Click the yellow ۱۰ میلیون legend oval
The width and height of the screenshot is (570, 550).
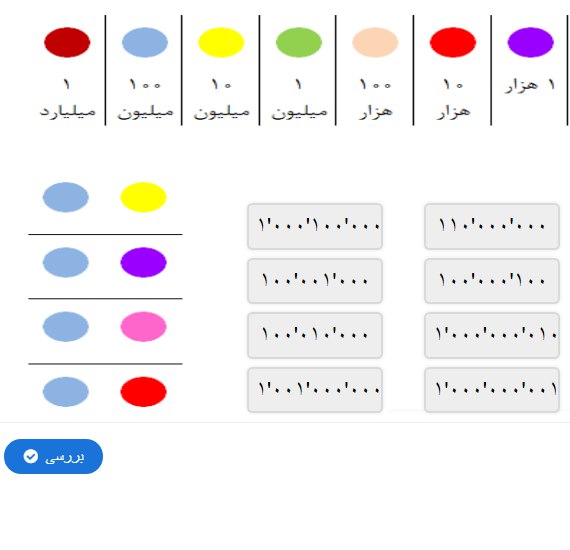pos(221,42)
